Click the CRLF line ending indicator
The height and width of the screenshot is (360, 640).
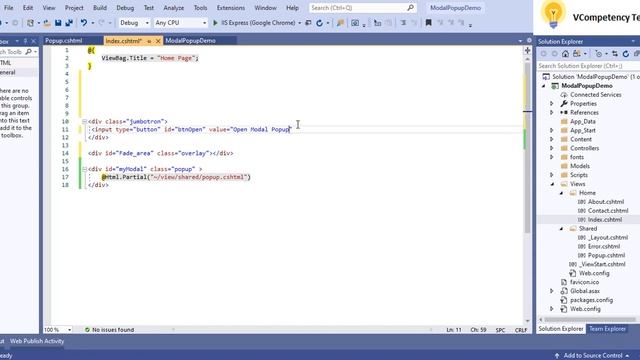[x=521, y=330]
